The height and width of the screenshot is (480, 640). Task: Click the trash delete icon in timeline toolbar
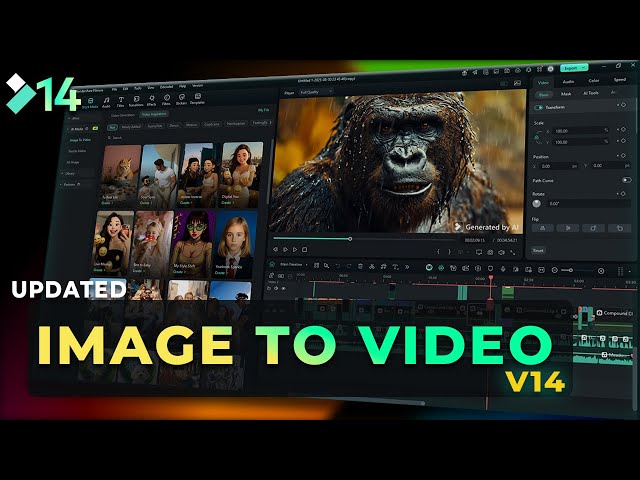click(x=360, y=267)
